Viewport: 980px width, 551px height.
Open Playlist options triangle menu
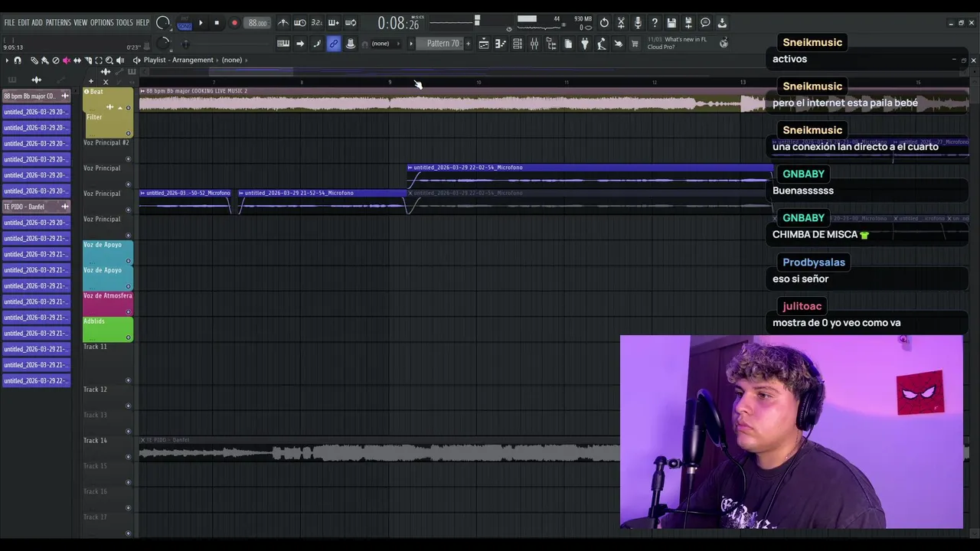tap(7, 60)
